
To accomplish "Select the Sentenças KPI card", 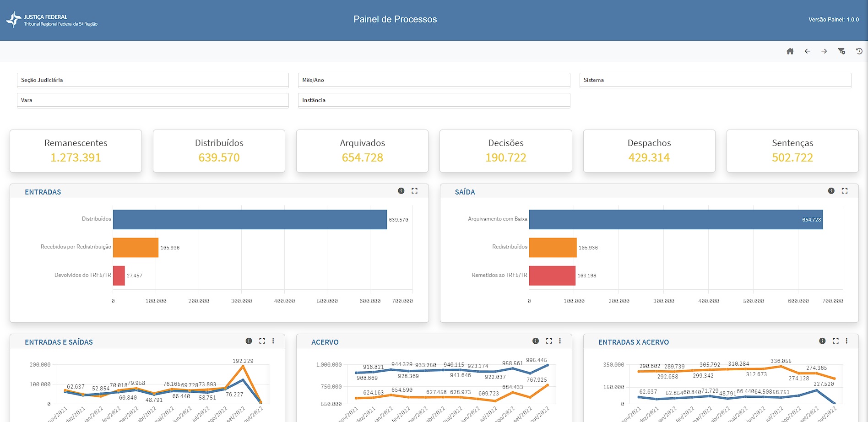I will point(792,151).
